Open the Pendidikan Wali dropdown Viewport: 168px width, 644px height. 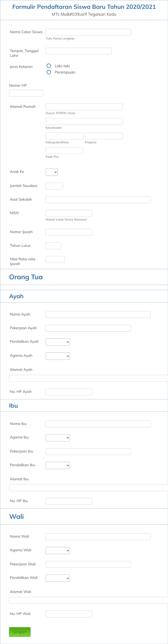click(x=58, y=578)
